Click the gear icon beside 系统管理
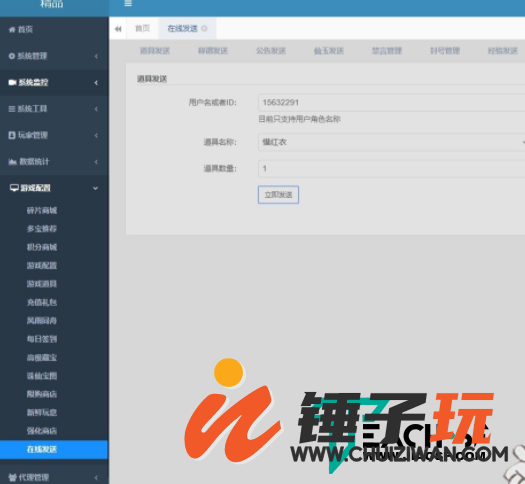Viewport: 525px width, 484px height. 12,56
